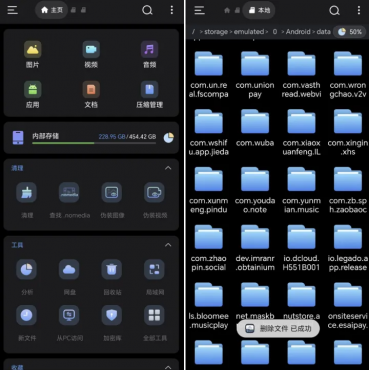
Task: Go to '0' in the breadcrumb path
Action: (x=275, y=32)
